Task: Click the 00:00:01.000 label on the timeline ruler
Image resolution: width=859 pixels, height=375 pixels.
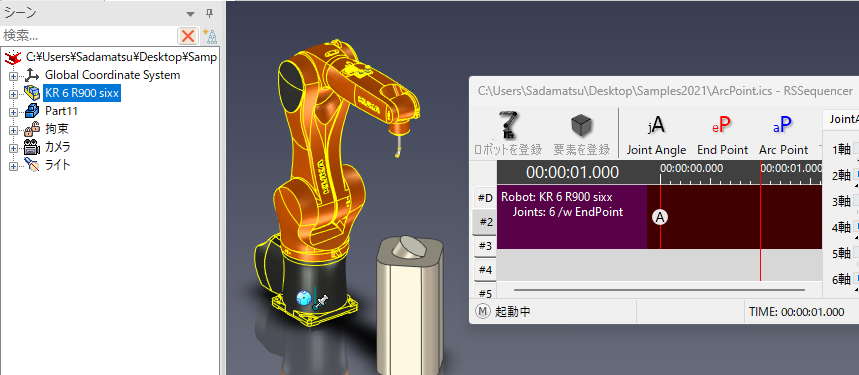Action: pos(792,168)
